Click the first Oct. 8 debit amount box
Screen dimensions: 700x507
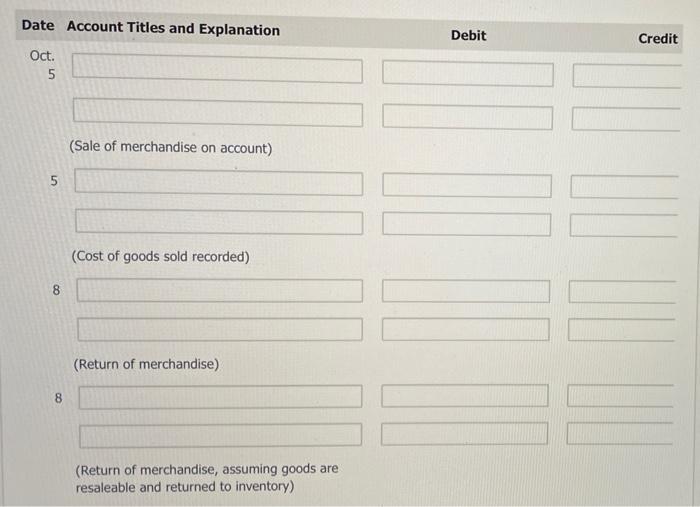(x=466, y=291)
